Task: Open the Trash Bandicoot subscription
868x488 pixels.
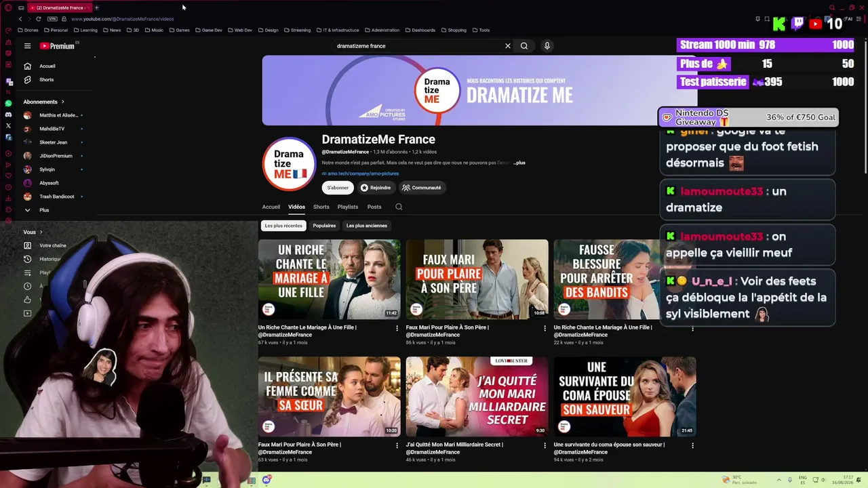Action: click(x=54, y=197)
